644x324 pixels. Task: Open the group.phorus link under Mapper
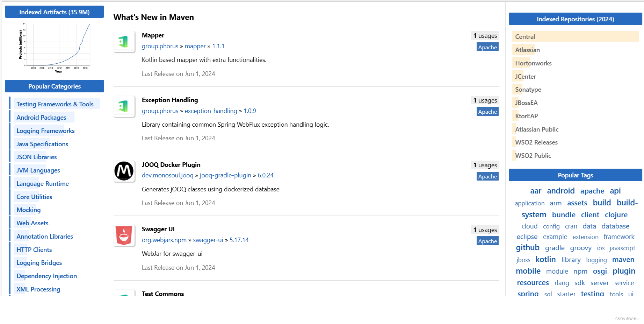160,46
